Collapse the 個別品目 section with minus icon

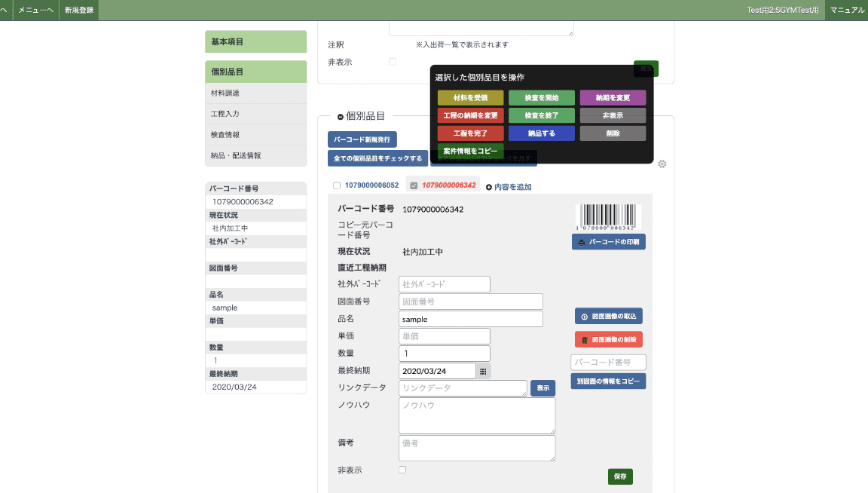coord(341,117)
